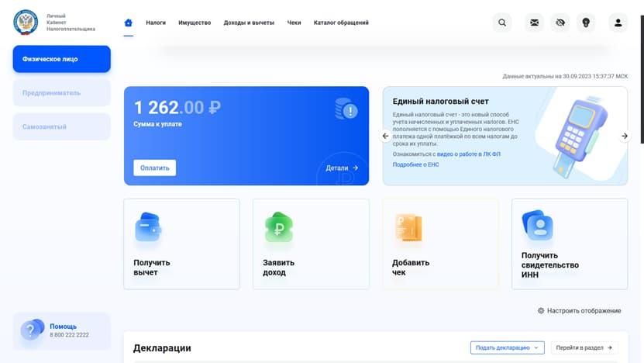The height and width of the screenshot is (363, 644).
Task: Show next banner with right arrow
Action: [625, 136]
